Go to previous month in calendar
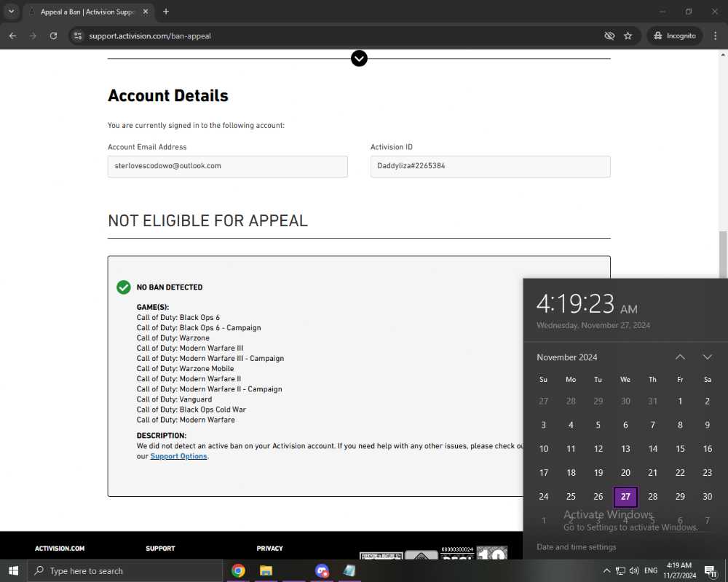The height and width of the screenshot is (582, 728). click(x=680, y=357)
